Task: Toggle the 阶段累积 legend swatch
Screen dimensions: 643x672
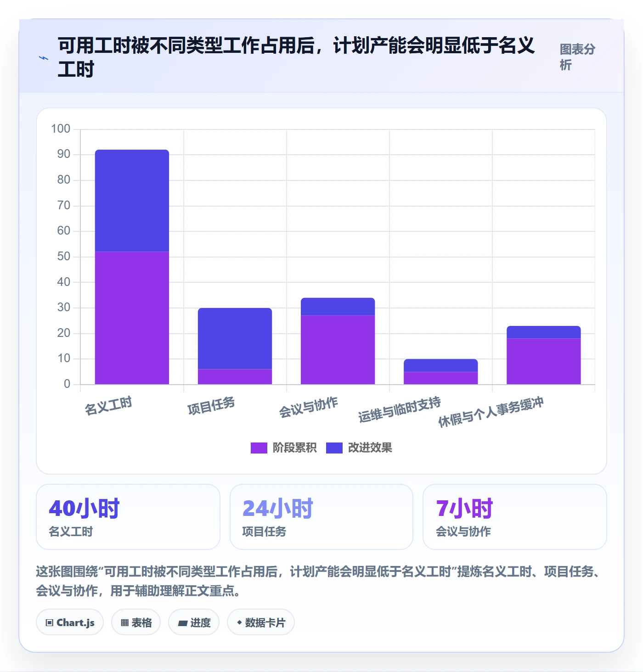Action: point(259,448)
